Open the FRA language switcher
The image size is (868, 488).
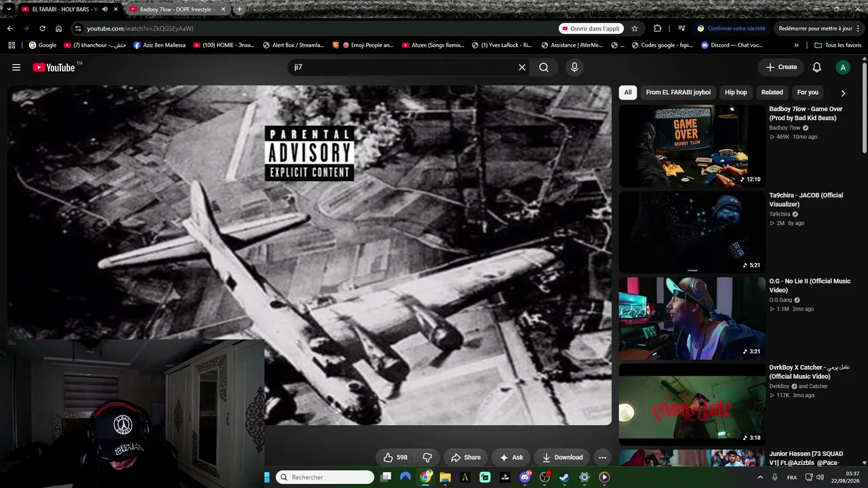791,477
